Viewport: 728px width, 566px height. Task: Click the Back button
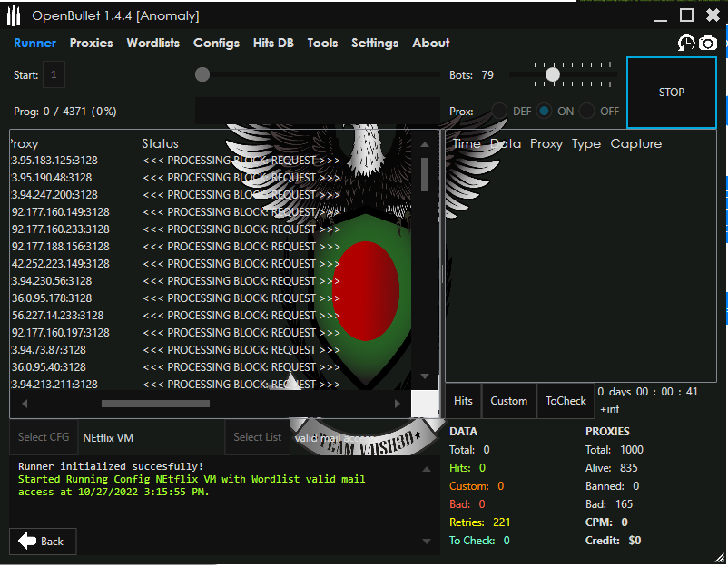click(x=43, y=541)
